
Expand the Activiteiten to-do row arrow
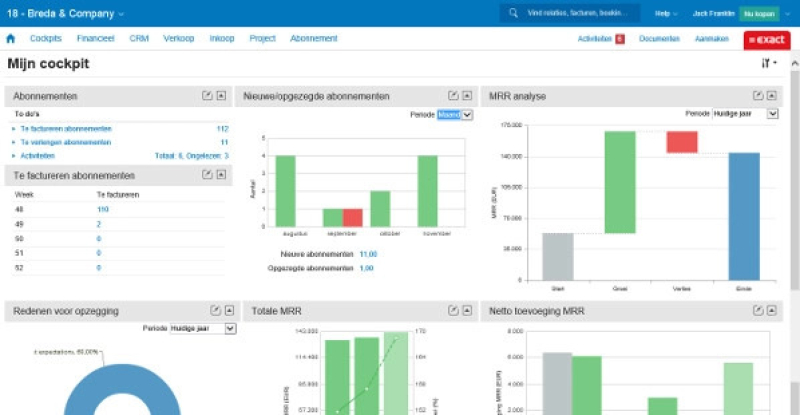14,156
